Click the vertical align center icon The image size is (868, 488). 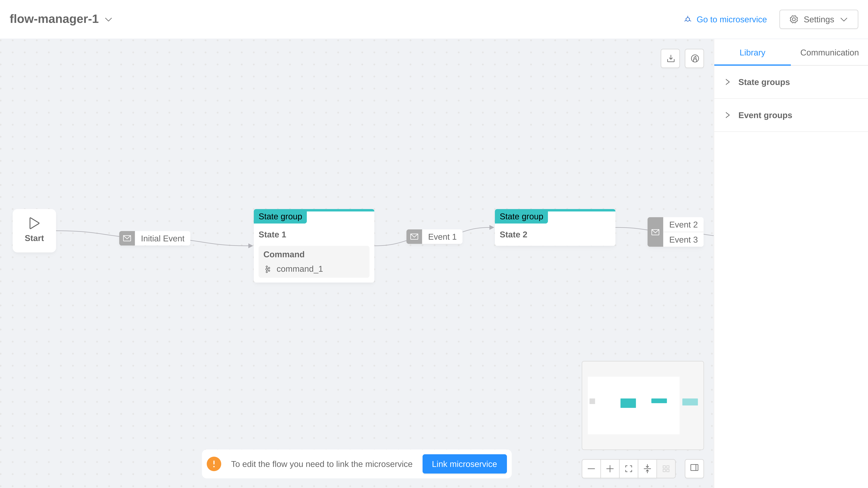647,468
